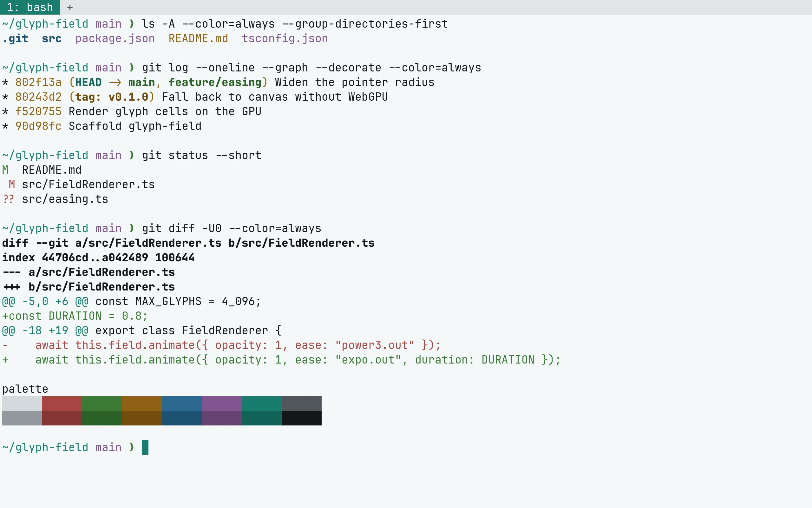Click commit hash f520755
Screen dimensions: 812x508
pos(39,111)
